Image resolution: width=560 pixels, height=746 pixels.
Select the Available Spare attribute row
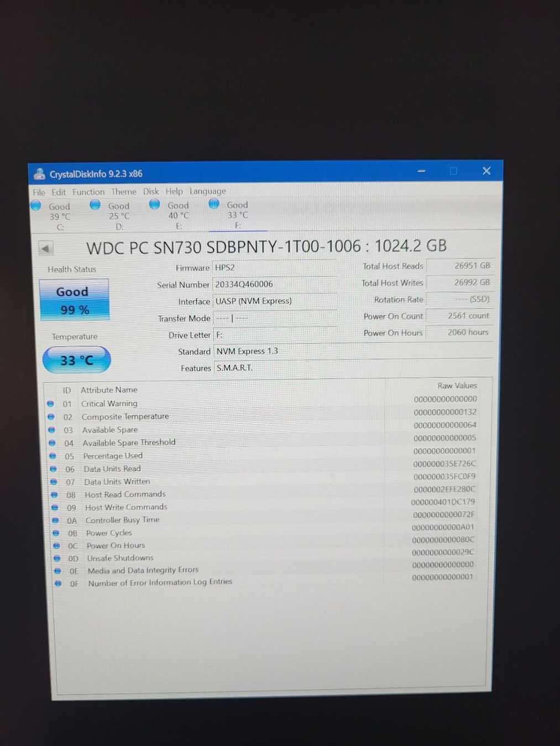click(263, 428)
